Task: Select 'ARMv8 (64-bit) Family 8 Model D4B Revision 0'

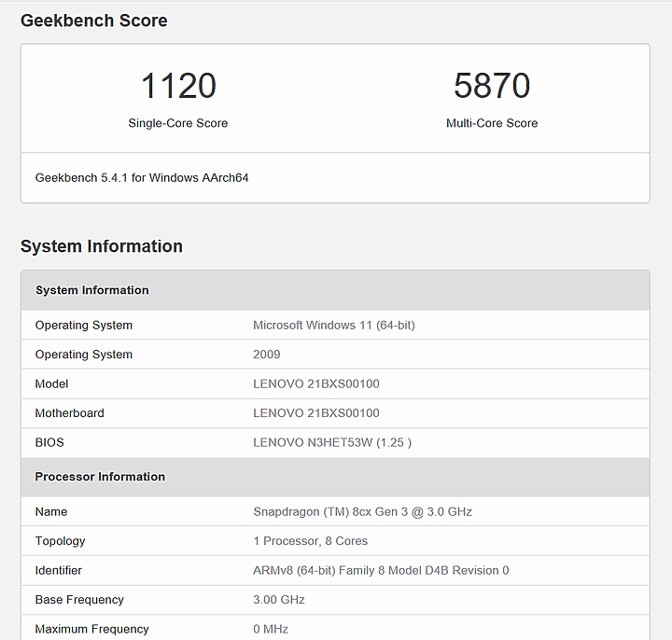Action: (381, 571)
